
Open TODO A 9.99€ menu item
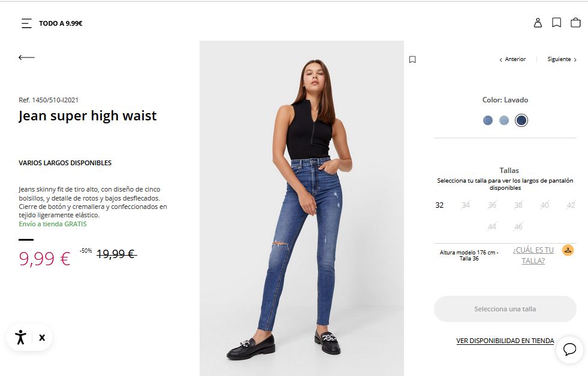tap(61, 23)
